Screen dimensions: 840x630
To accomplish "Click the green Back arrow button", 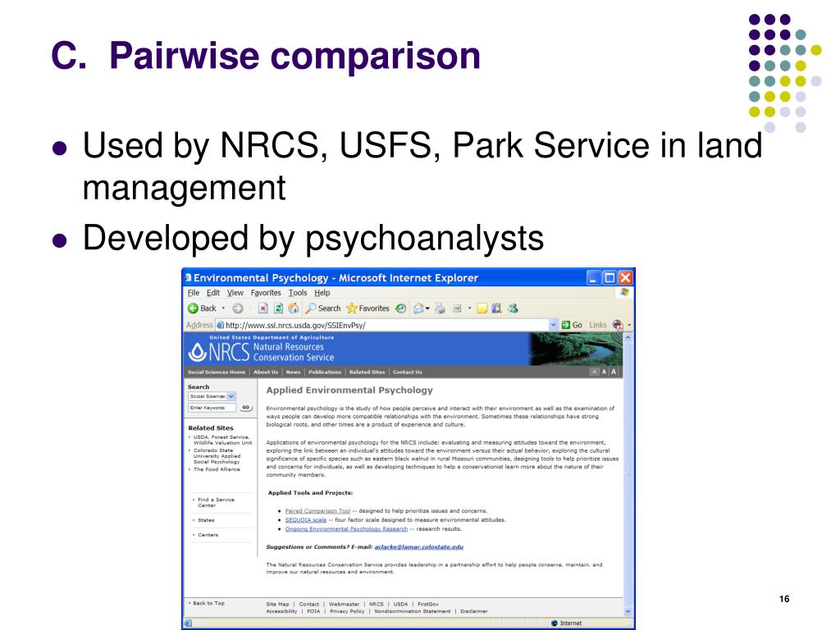I will pyautogui.click(x=193, y=308).
